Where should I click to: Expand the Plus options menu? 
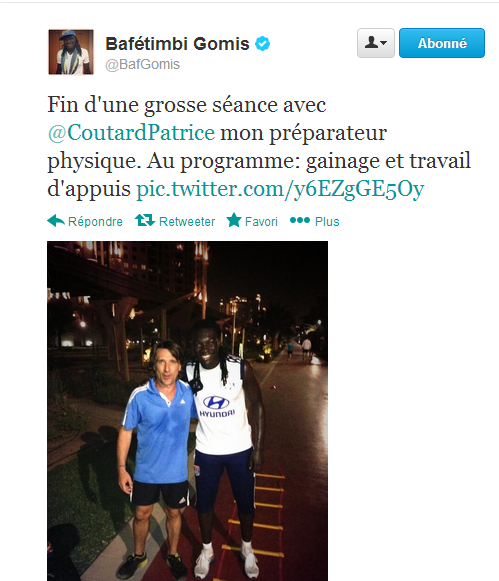point(327,222)
